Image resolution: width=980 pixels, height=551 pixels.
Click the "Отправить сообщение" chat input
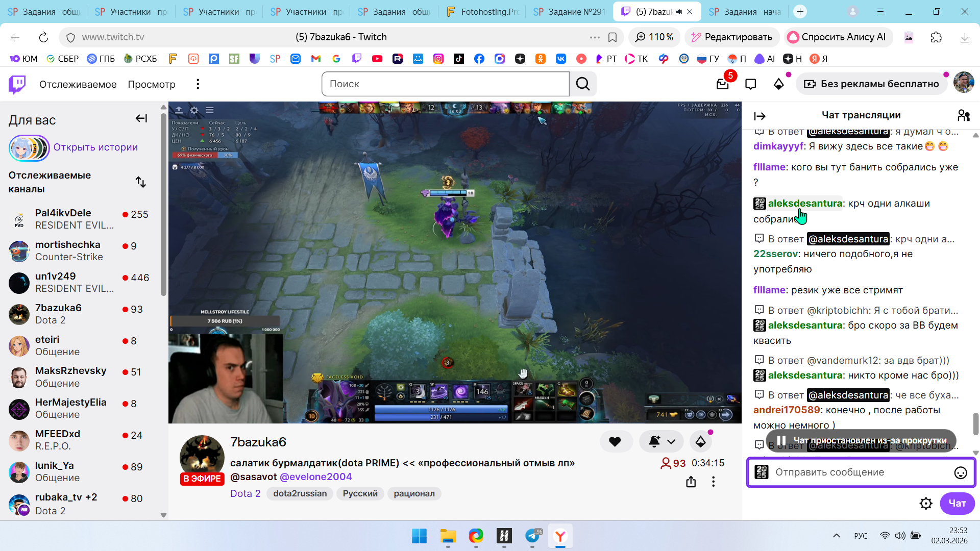click(857, 472)
